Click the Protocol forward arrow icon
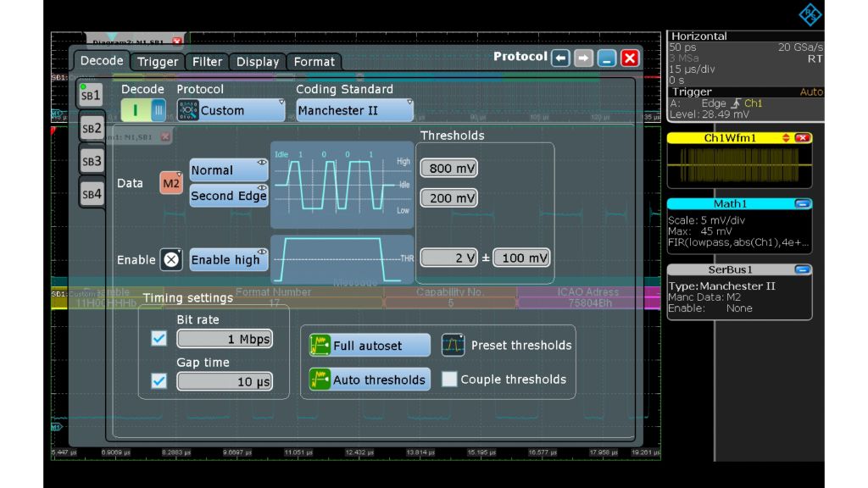The image size is (868, 488). pos(583,58)
